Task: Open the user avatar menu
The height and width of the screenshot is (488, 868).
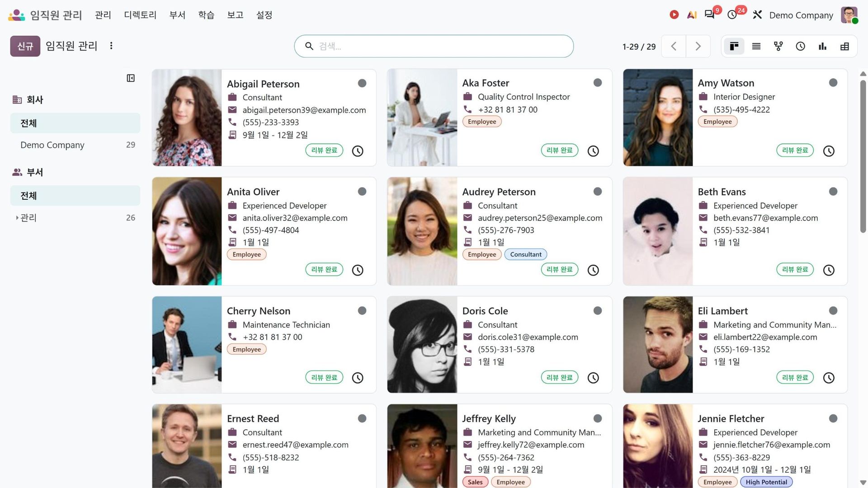Action: pos(849,15)
